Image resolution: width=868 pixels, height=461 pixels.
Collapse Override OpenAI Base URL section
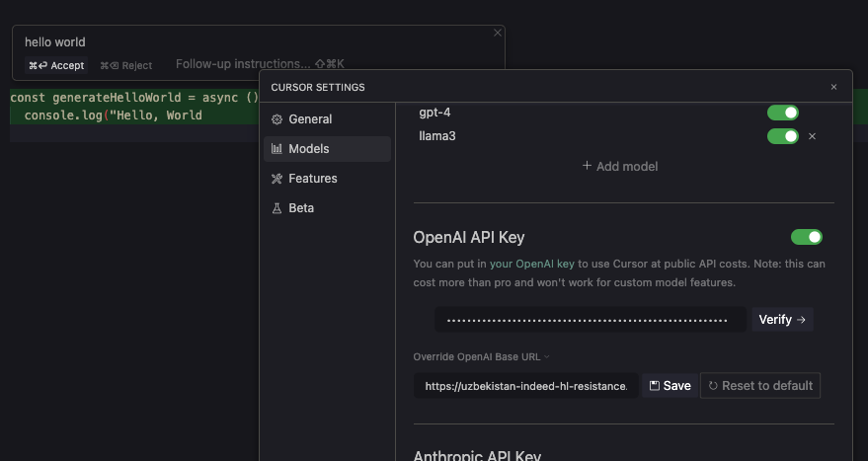(481, 357)
